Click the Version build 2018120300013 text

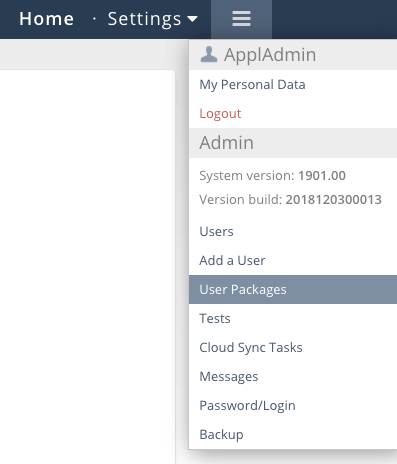tap(290, 200)
